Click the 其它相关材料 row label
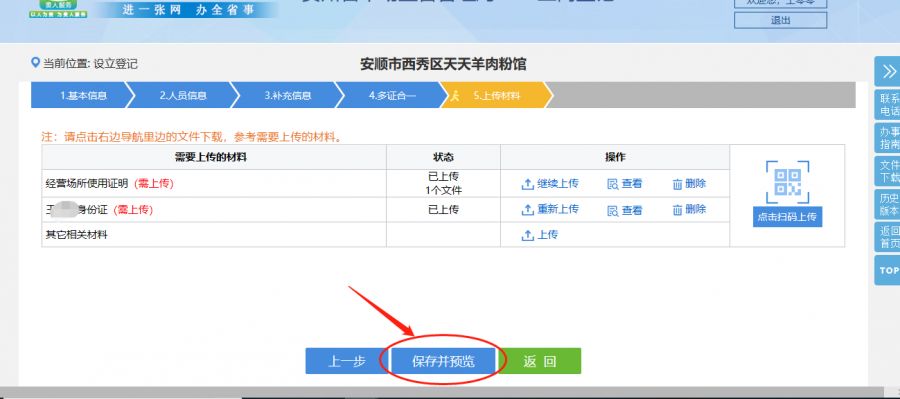Screen dimensions: 900x399 pos(76,235)
